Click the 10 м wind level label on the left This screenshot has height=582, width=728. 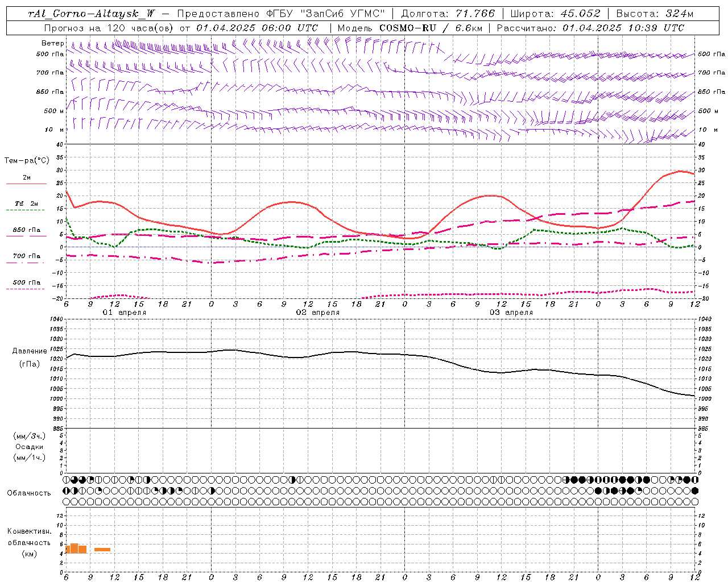click(55, 130)
